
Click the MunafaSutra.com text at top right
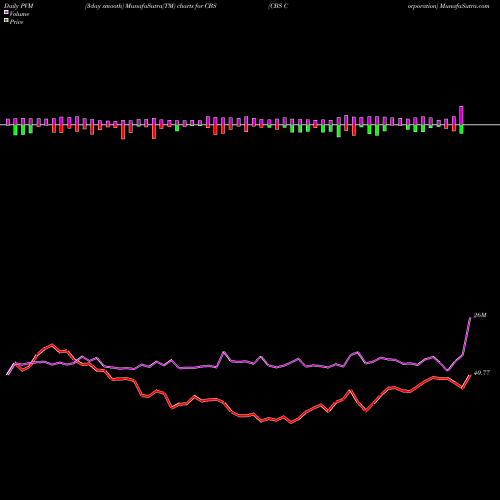click(x=465, y=6)
